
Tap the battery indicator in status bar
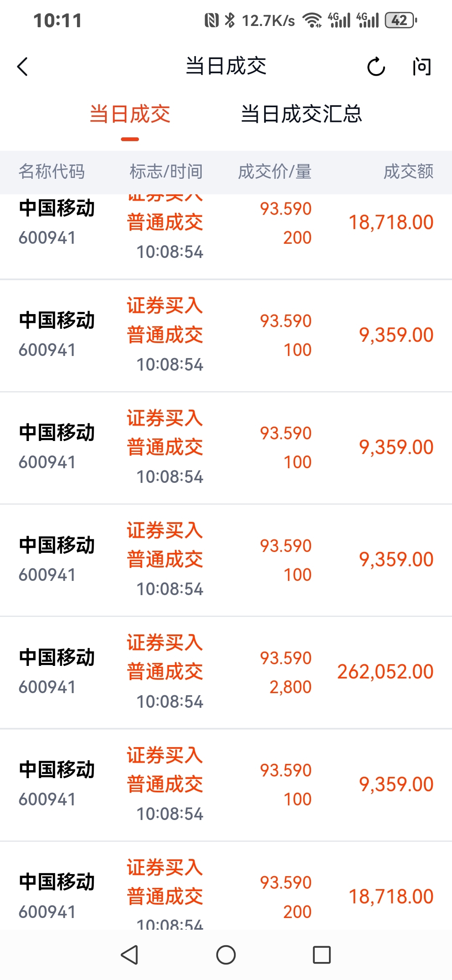pyautogui.click(x=401, y=20)
